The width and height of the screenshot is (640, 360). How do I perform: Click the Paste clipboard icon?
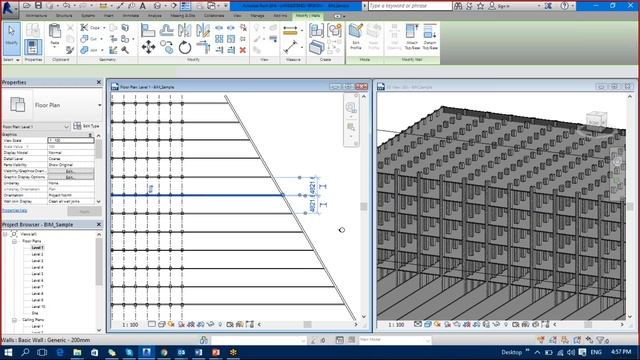point(54,32)
